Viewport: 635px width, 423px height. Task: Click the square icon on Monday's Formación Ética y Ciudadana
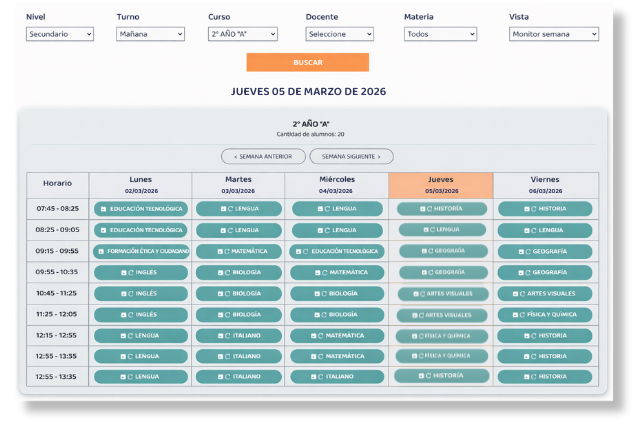click(100, 251)
